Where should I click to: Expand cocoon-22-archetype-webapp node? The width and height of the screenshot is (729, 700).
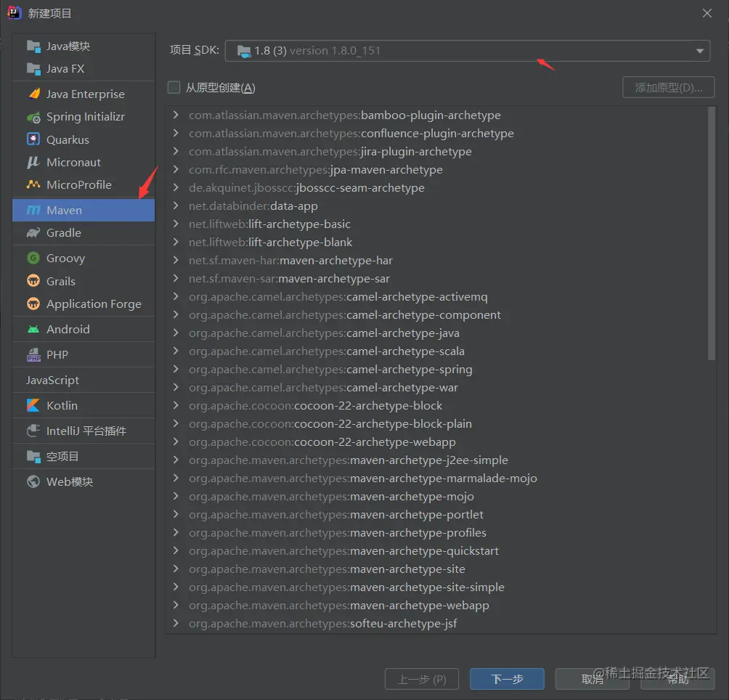tap(176, 441)
